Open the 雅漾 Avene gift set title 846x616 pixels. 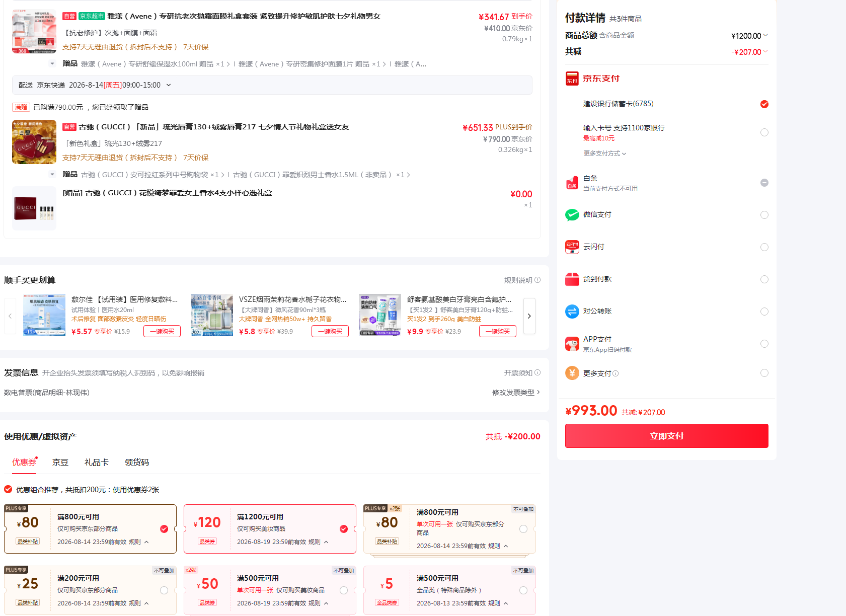(x=244, y=16)
